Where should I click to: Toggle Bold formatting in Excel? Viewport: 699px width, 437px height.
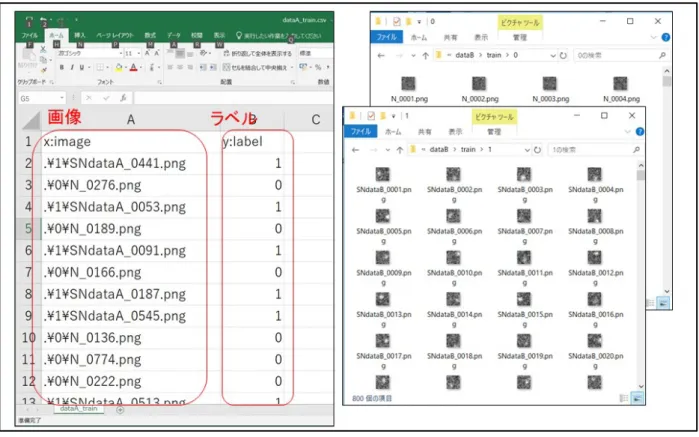pos(62,67)
